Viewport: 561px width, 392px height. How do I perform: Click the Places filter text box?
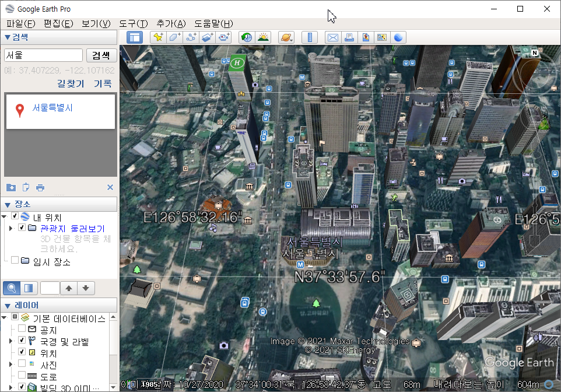50,288
